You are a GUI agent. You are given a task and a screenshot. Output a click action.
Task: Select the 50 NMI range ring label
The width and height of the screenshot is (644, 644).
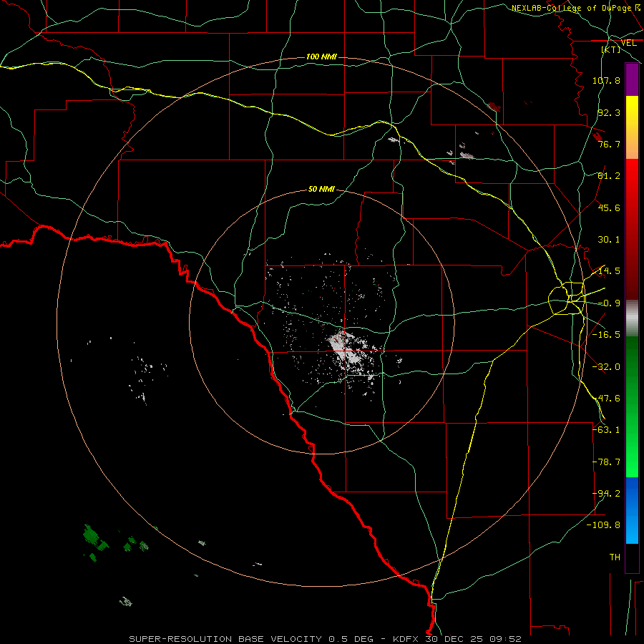click(x=321, y=189)
